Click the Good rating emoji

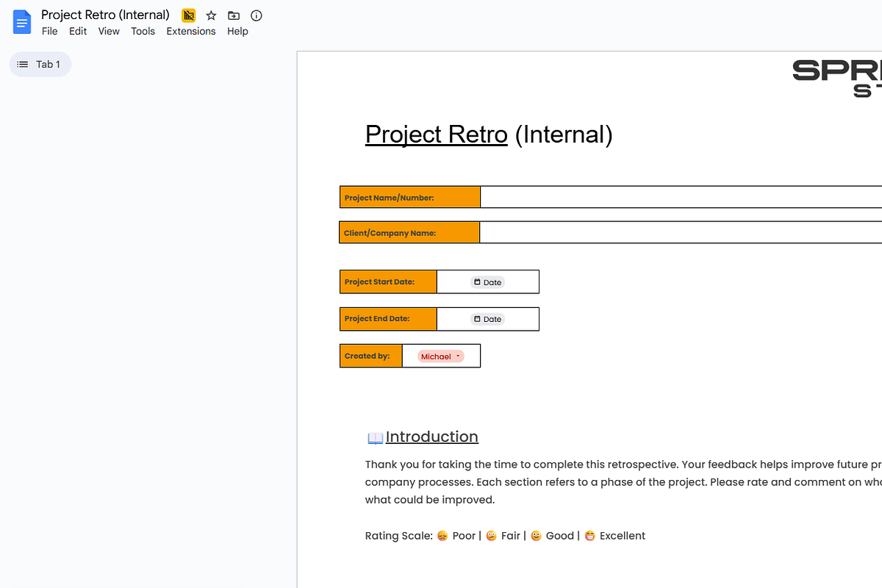537,536
